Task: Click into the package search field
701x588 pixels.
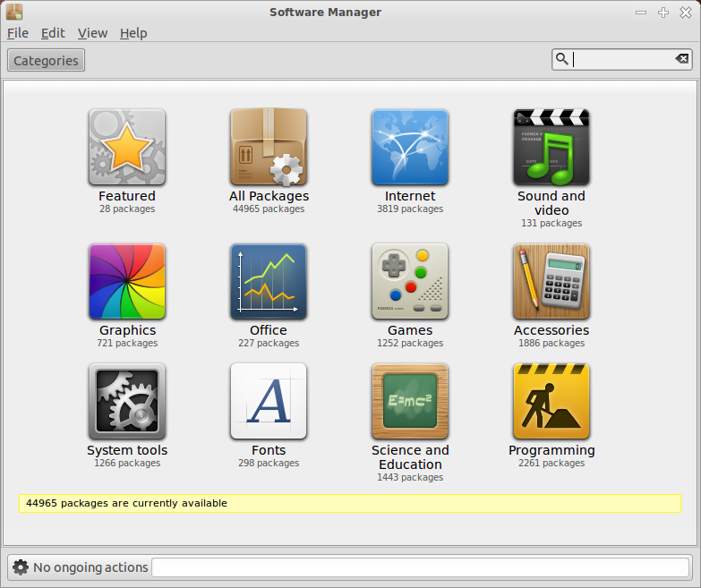Action: click(622, 59)
